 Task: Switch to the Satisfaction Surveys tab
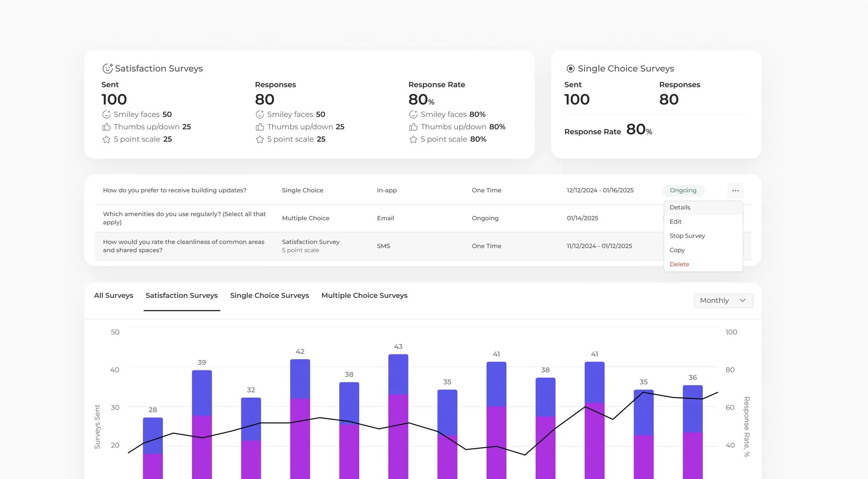pos(181,295)
